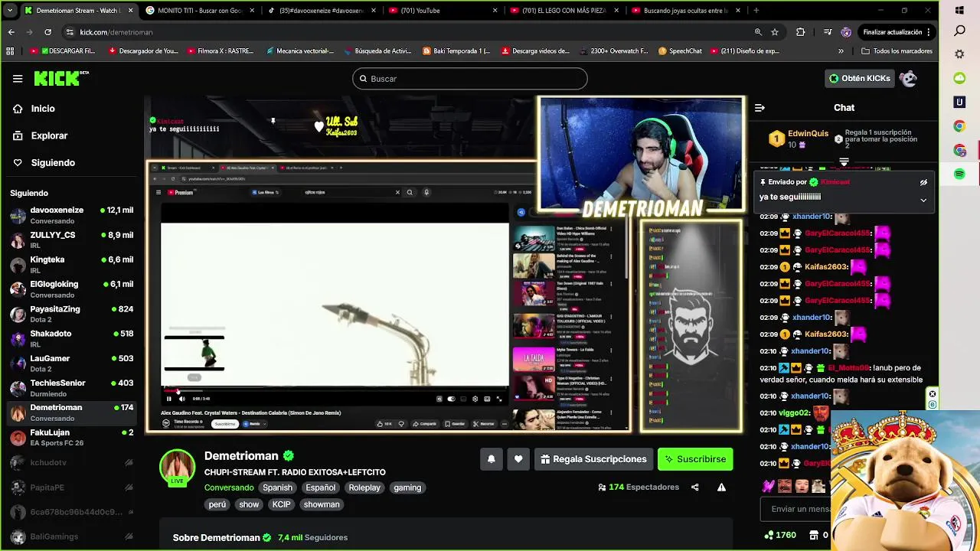Open Windows search from the taskbar
The image size is (980, 551).
pos(959,31)
